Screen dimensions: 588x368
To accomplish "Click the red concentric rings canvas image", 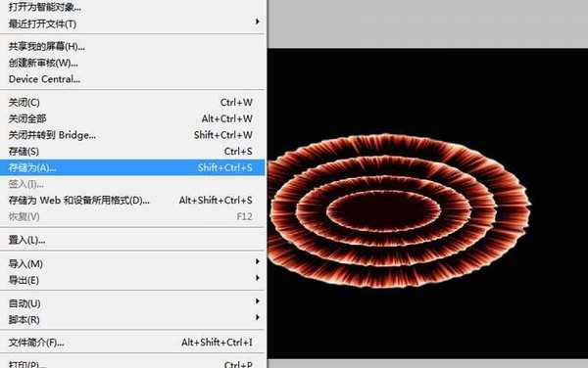I will pyautogui.click(x=400, y=211).
